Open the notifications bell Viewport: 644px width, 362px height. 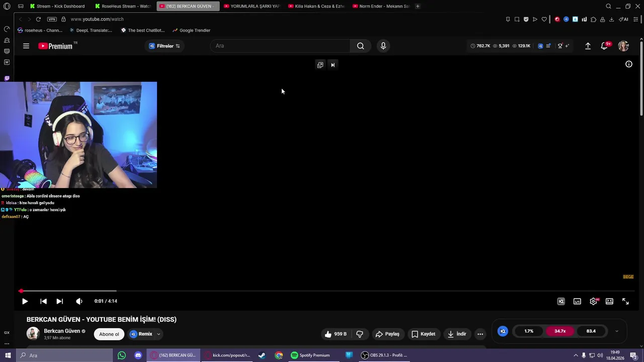[604, 46]
